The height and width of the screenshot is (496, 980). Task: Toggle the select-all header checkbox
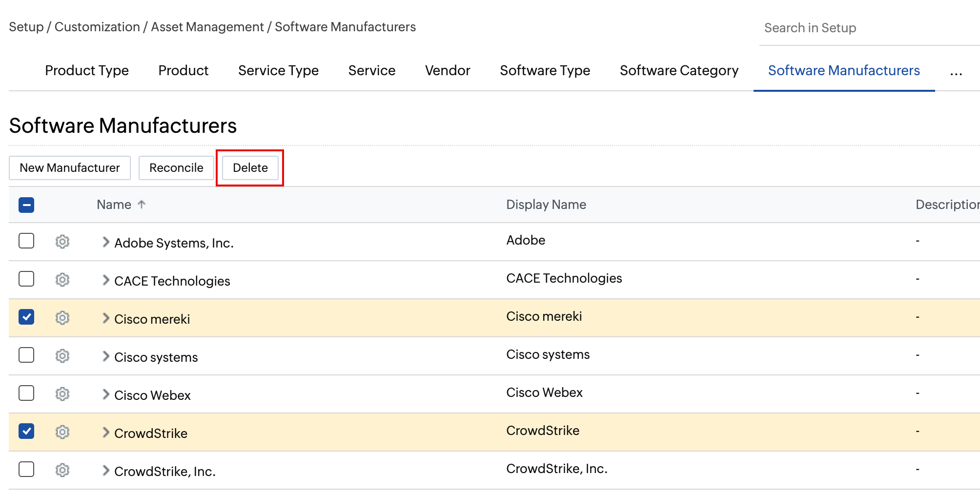pyautogui.click(x=26, y=205)
